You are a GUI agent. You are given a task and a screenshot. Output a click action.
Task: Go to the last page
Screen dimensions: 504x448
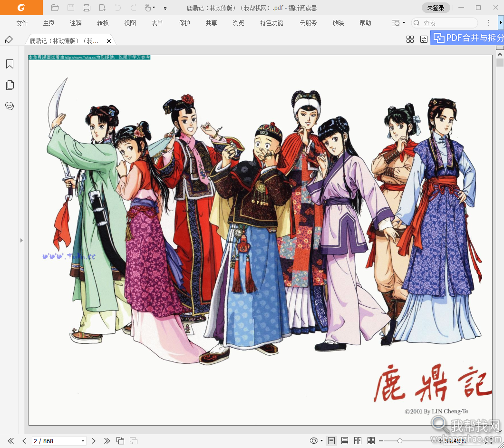tap(107, 440)
